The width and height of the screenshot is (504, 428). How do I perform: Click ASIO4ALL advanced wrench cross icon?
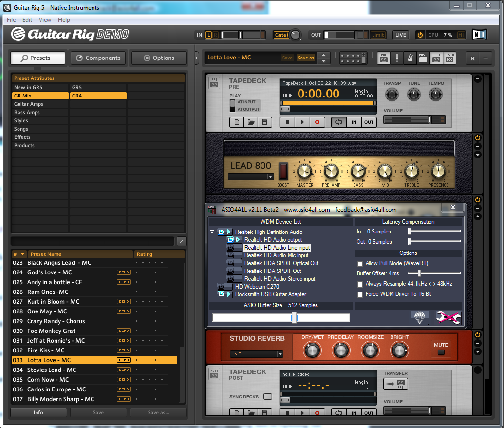pos(448,318)
